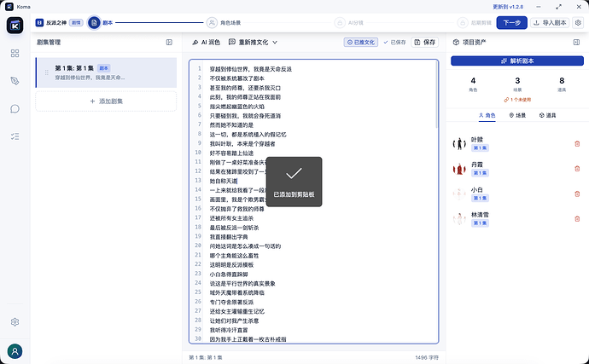Click the 更新到 v1.2.8 update link

pos(508,7)
